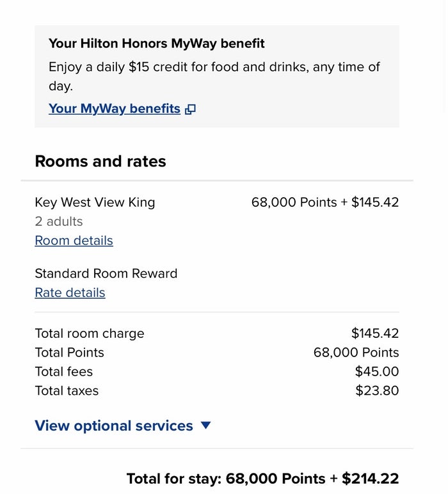448x494 pixels.
Task: Click the Total Points 68,000 Points value
Action: pos(356,353)
